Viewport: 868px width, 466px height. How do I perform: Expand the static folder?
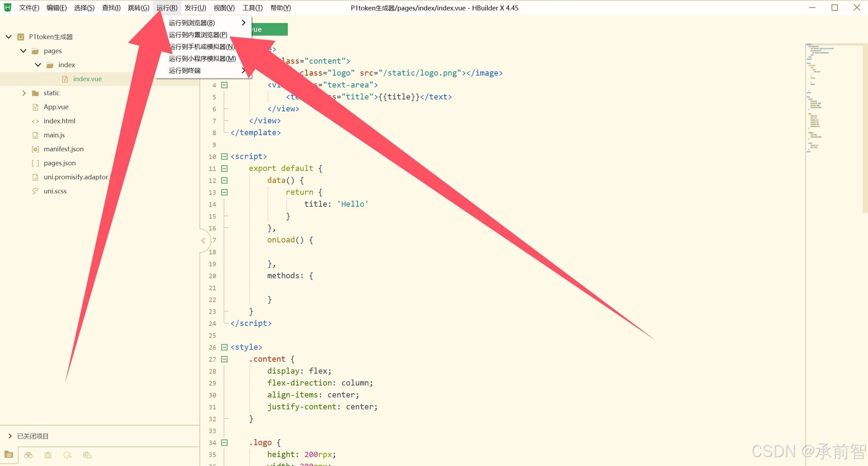(x=24, y=93)
